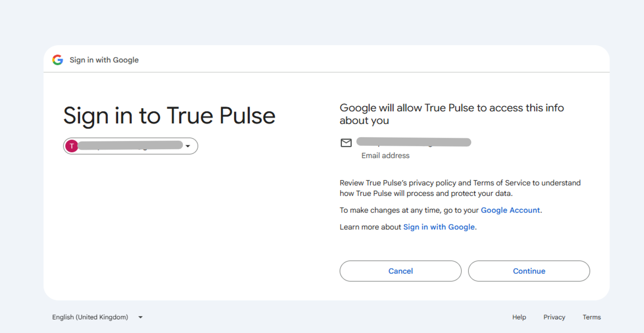Open the English (United Kingdom) language selector
The width and height of the screenshot is (644, 333).
point(90,317)
